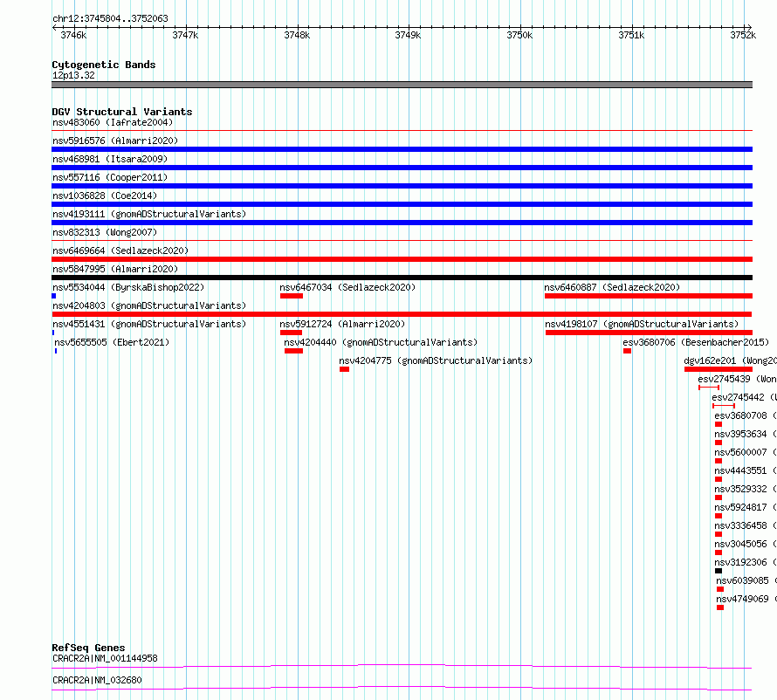This screenshot has height=700, width=777.
Task: Click nsv4193111 (gnomADStructuralVariants) label
Action: 149,214
